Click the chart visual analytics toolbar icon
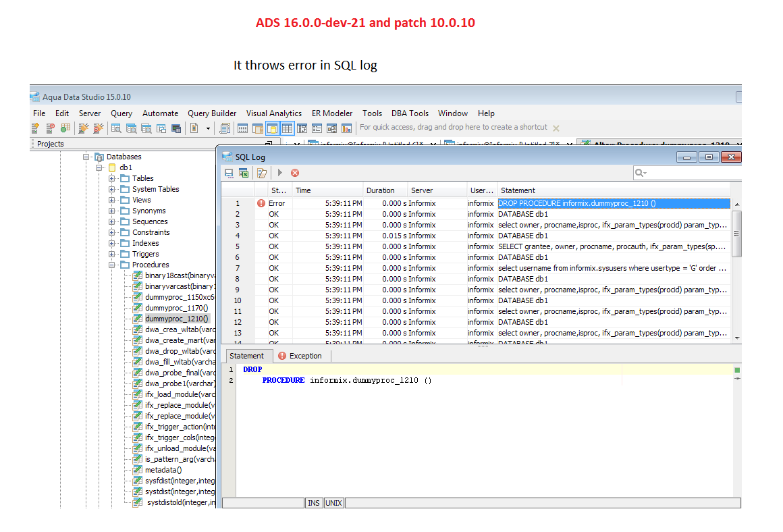 pyautogui.click(x=346, y=128)
